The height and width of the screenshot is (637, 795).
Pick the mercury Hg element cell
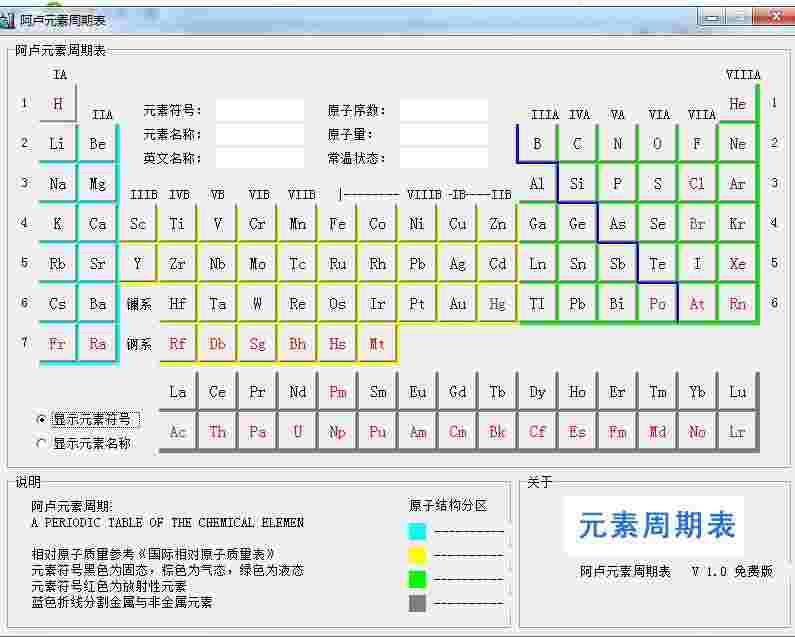click(497, 304)
